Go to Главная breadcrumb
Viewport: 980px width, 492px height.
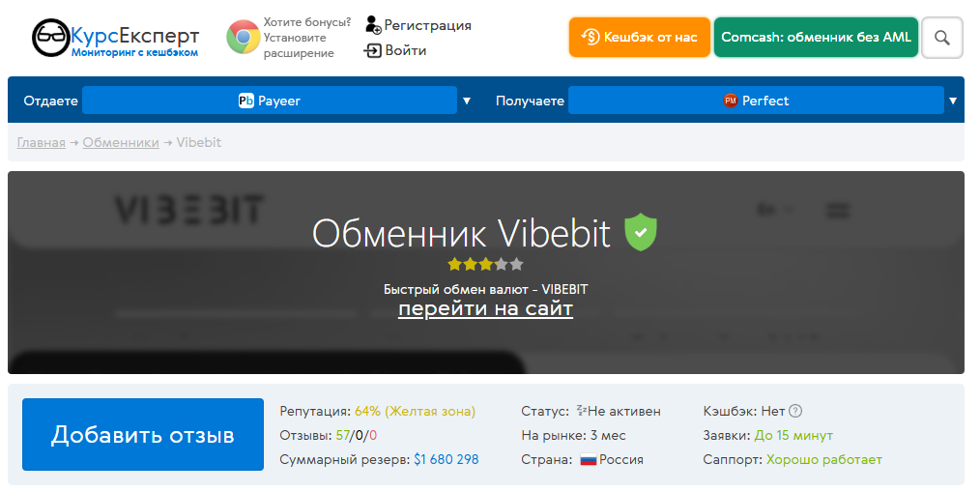pyautogui.click(x=42, y=142)
